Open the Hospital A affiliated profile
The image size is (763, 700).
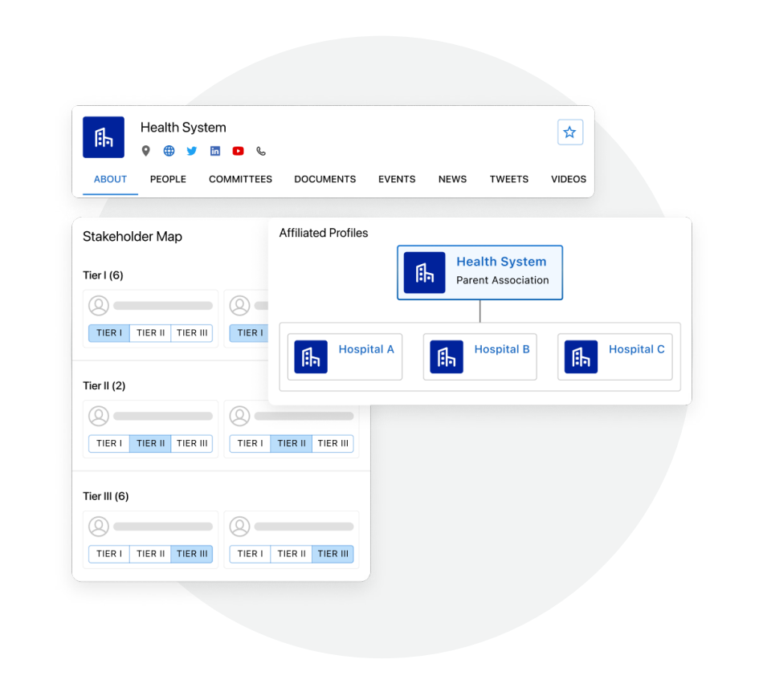pos(365,350)
